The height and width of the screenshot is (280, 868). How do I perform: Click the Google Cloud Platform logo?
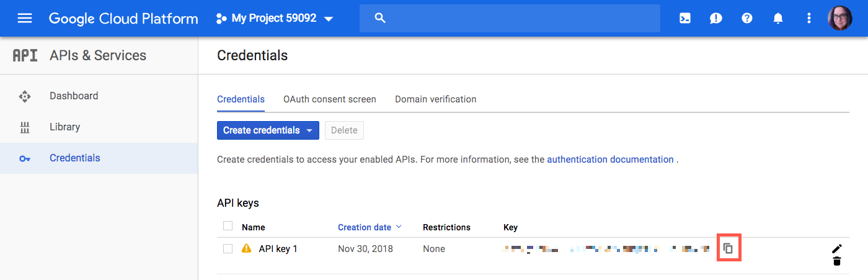123,19
